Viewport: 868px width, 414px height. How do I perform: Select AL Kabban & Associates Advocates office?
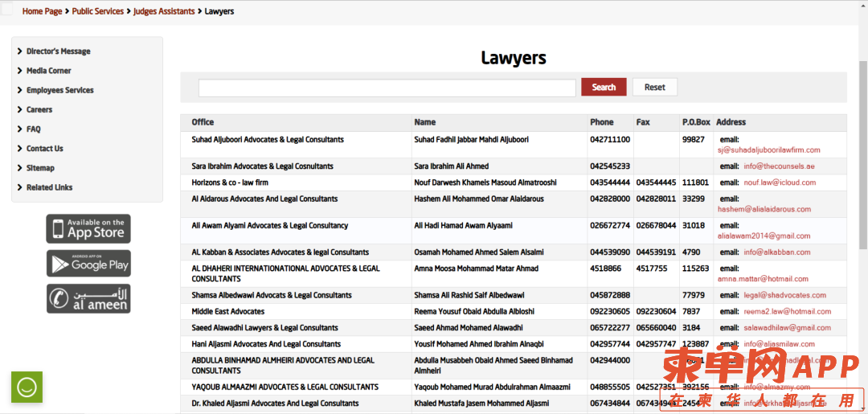click(280, 252)
